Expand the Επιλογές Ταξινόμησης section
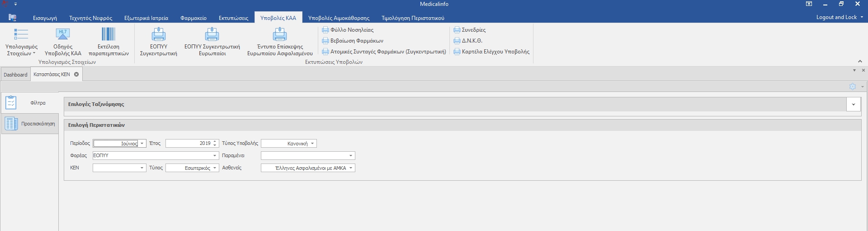The image size is (868, 231). click(853, 104)
